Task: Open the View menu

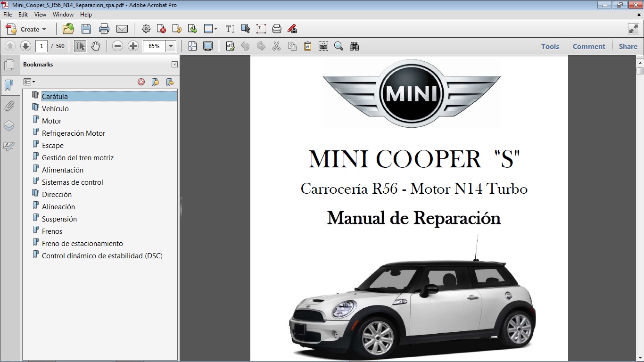Action: tap(40, 15)
